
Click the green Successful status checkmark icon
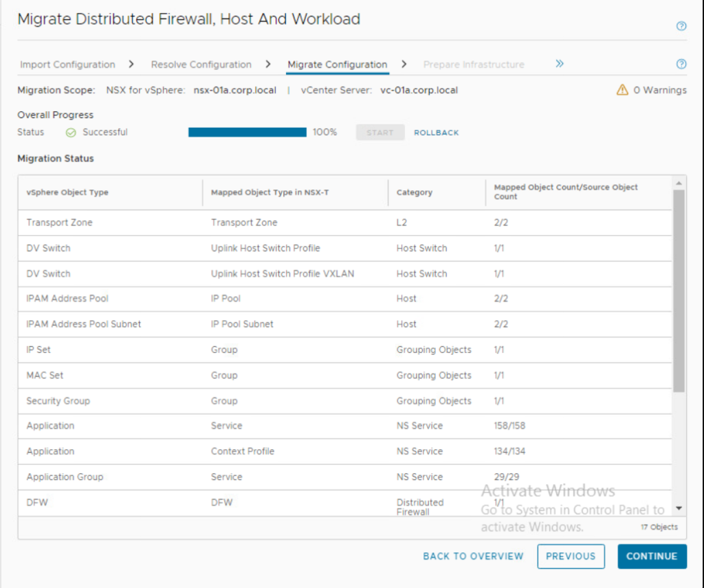tap(71, 132)
